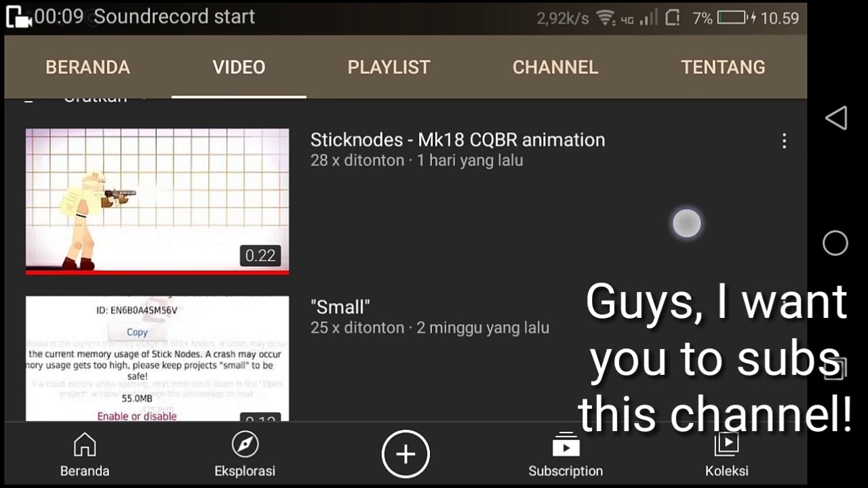Tap the Wi-Fi status icon
Screen dimensions: 868x488
coord(605,18)
